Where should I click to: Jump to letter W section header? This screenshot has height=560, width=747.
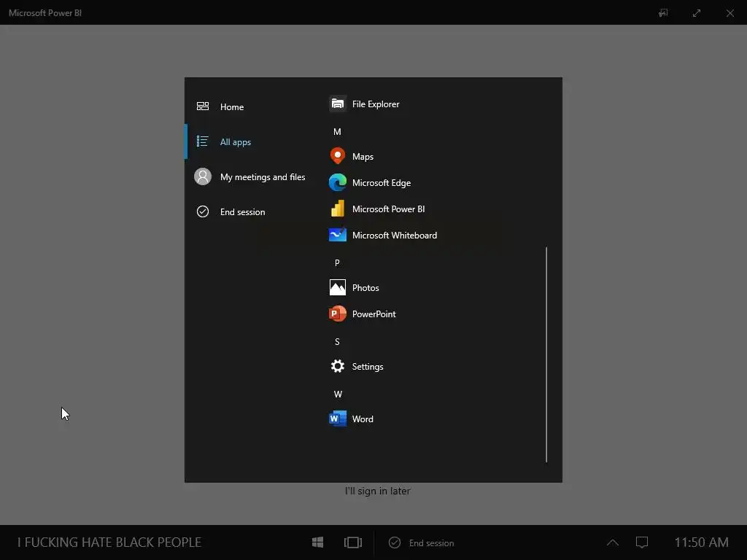[x=338, y=394]
